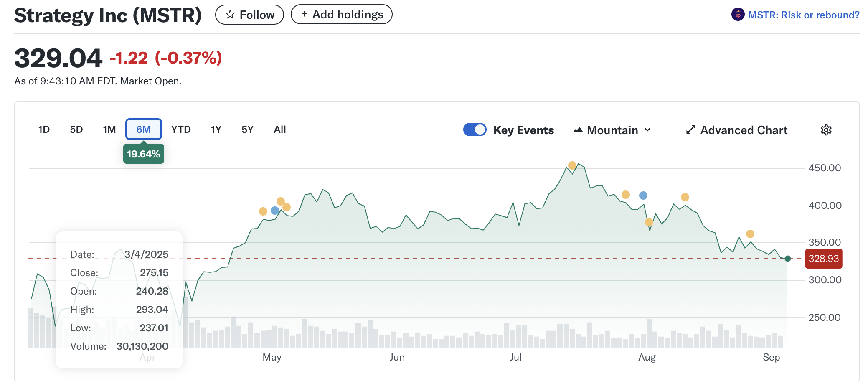Click the Mountain chart type icon
The width and height of the screenshot is (868, 381).
578,130
